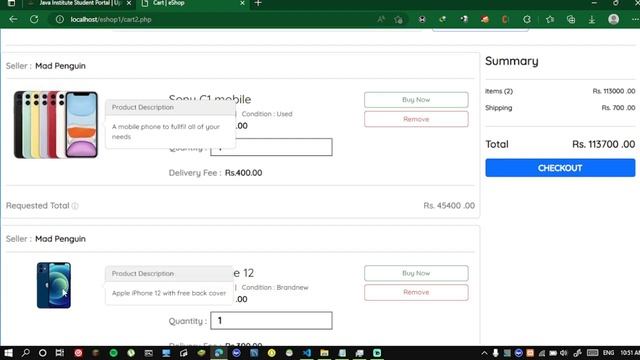Open browser Downloads
640x360 pixels.
tap(592, 19)
